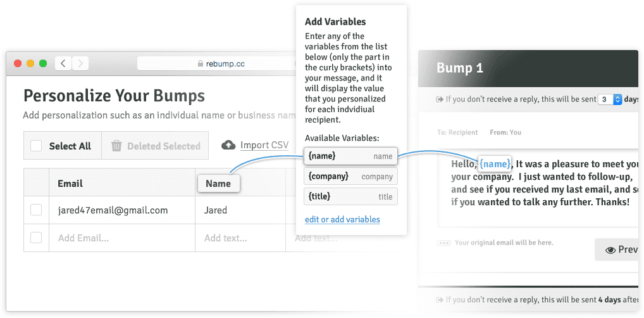This screenshot has width=644, height=318.
Task: Tick the Select All checkbox
Action: tap(36, 146)
